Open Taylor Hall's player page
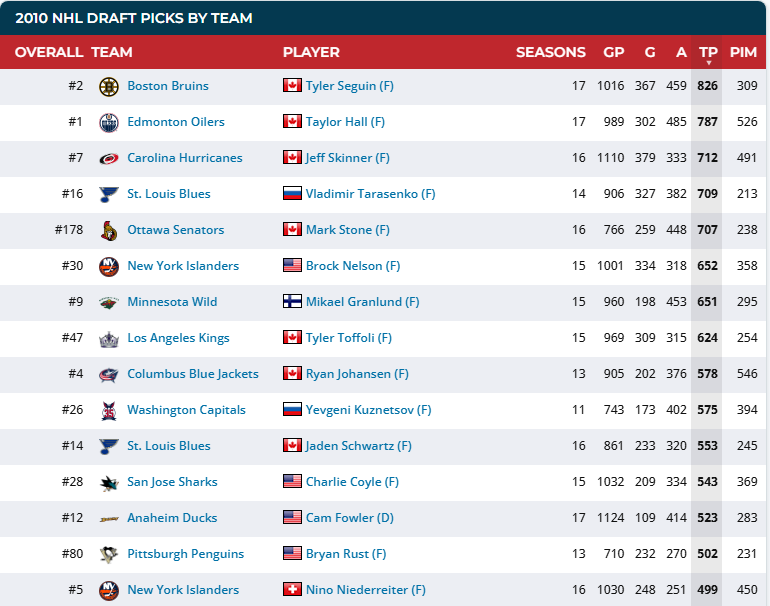The height and width of the screenshot is (606, 770). pyautogui.click(x=345, y=122)
